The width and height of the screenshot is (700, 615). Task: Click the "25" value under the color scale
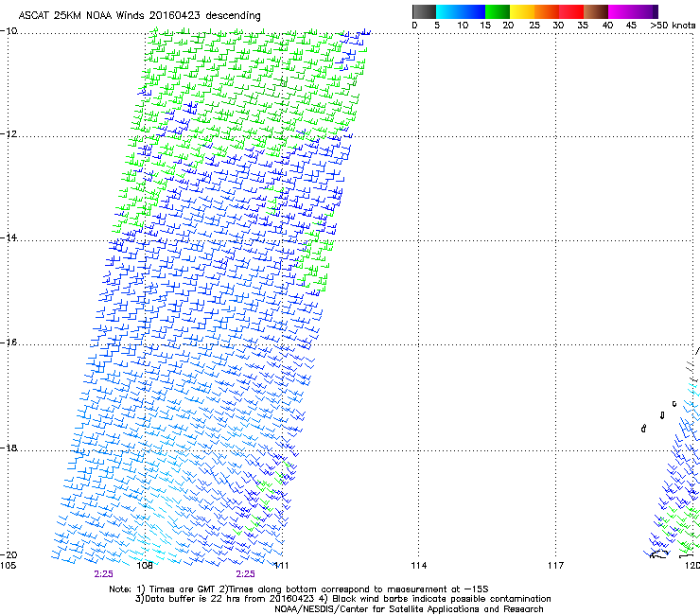534,26
